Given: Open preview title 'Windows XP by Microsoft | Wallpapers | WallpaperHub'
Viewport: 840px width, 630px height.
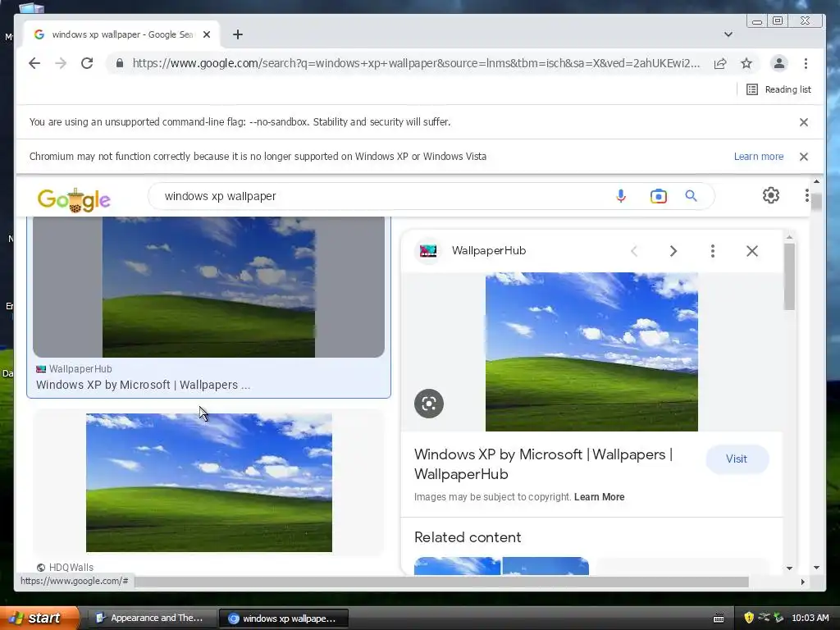Looking at the screenshot, I should [543, 464].
